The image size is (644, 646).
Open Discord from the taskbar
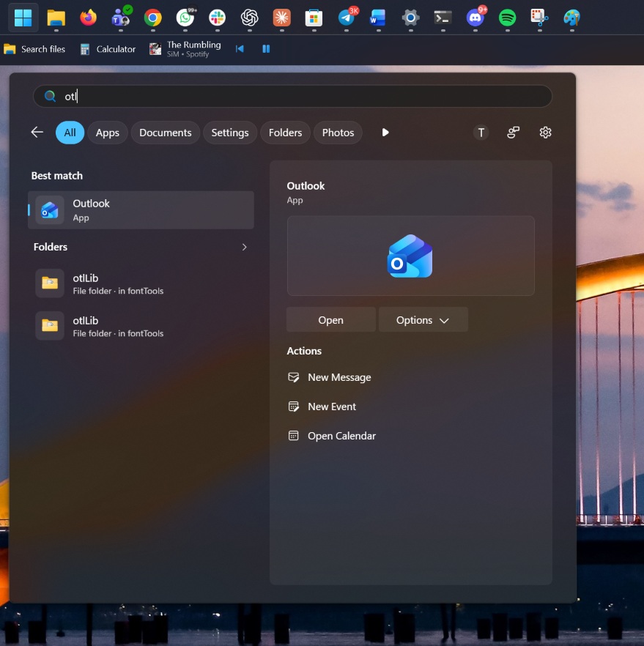coord(475,18)
